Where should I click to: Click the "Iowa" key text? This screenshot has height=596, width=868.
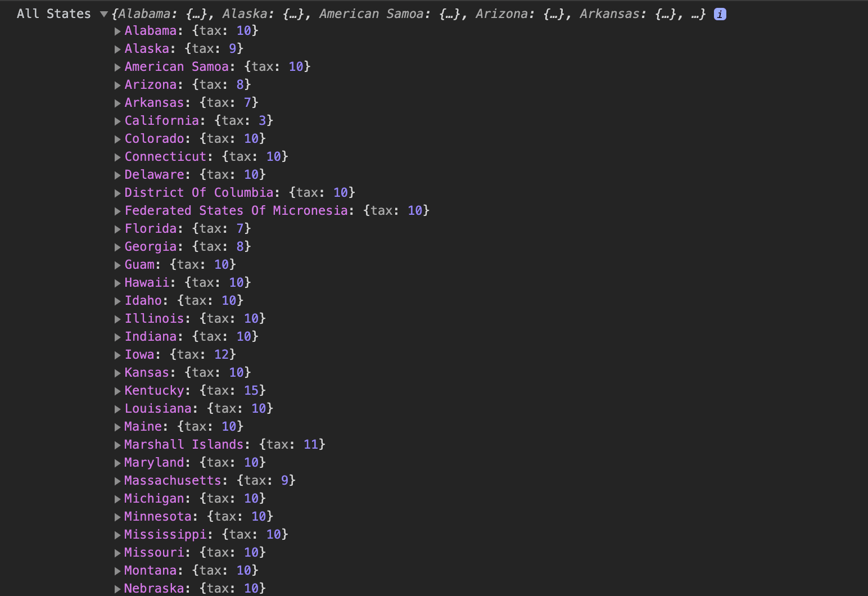click(139, 354)
